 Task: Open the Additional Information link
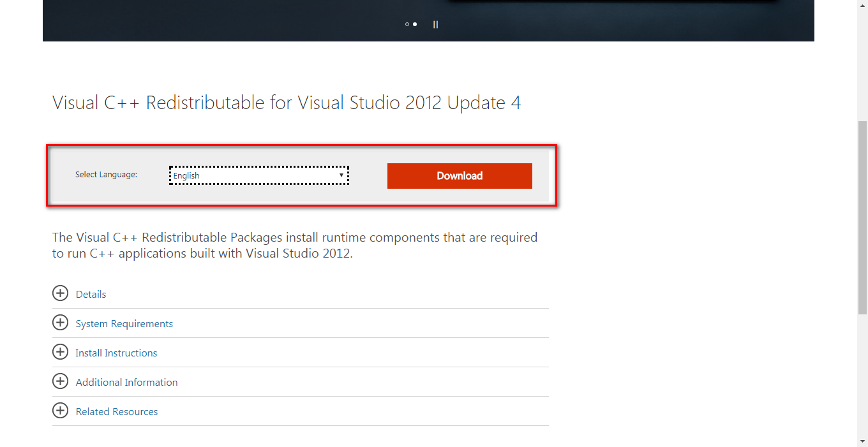[x=126, y=382]
